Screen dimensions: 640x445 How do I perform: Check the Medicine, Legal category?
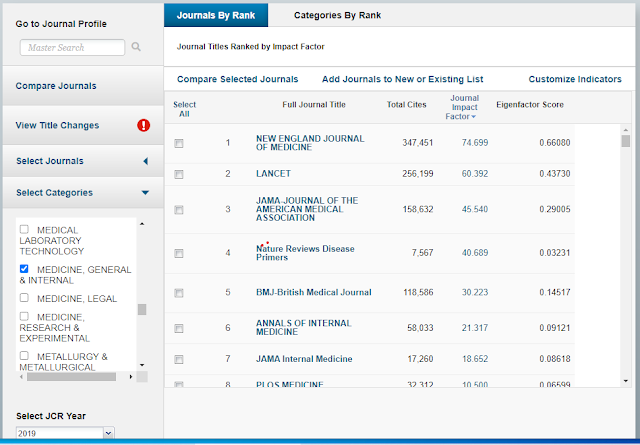[24, 298]
